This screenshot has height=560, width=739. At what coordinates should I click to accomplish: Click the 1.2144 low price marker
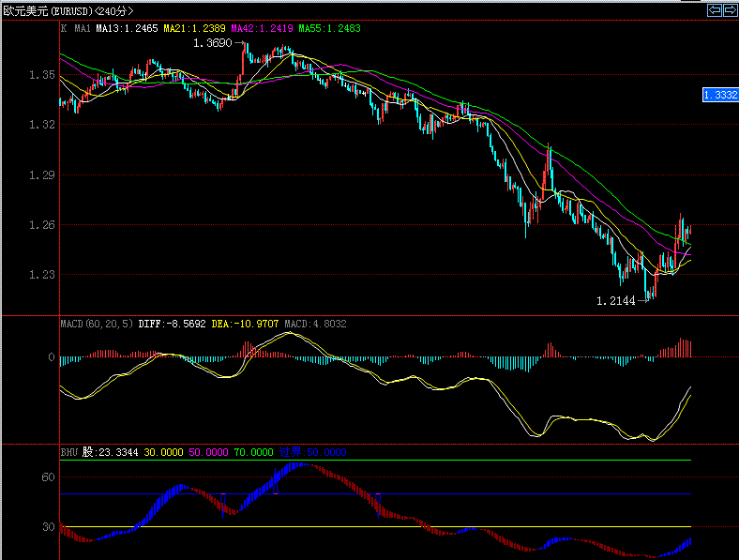(615, 300)
